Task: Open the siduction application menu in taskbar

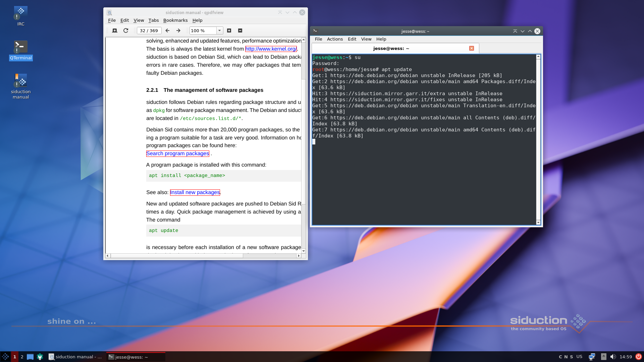Action: point(5,357)
